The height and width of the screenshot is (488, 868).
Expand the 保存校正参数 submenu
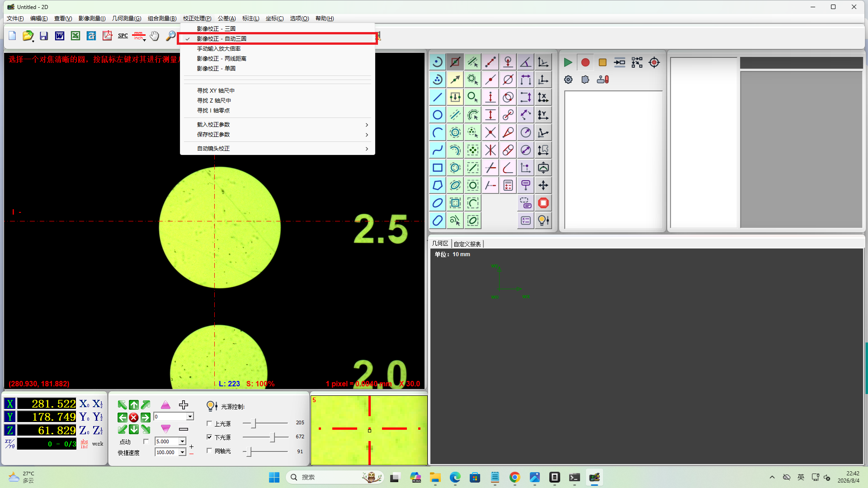click(x=278, y=135)
